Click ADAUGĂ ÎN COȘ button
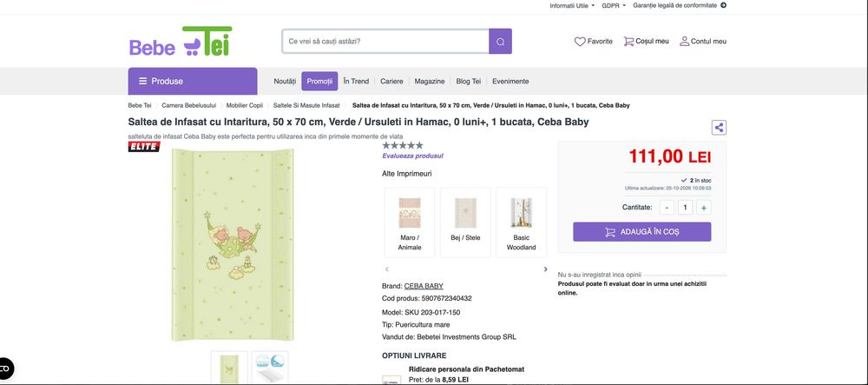The image size is (868, 385). click(642, 232)
